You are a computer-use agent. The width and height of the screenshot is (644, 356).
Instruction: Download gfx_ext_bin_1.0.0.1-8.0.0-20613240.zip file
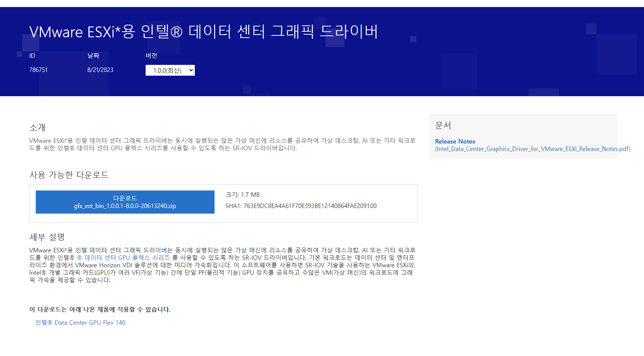tap(125, 202)
